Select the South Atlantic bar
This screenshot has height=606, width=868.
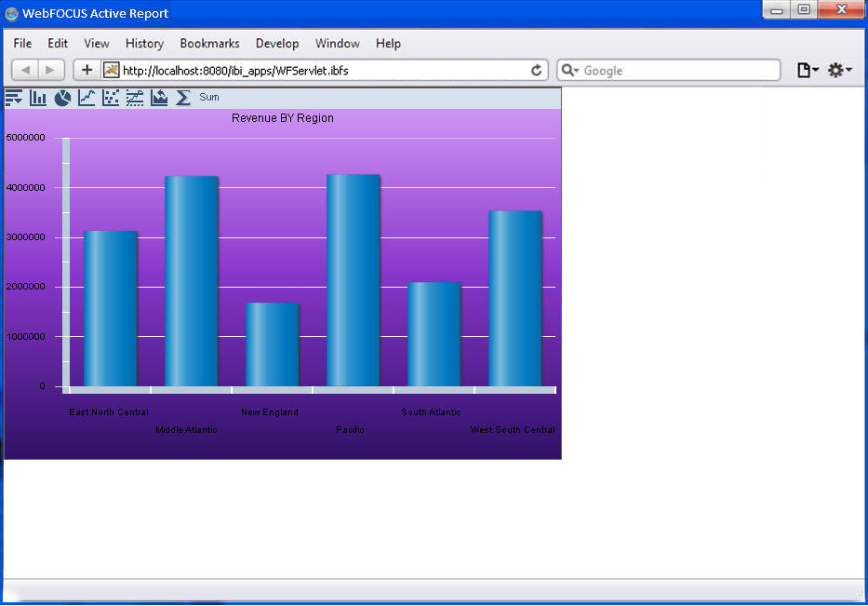434,334
